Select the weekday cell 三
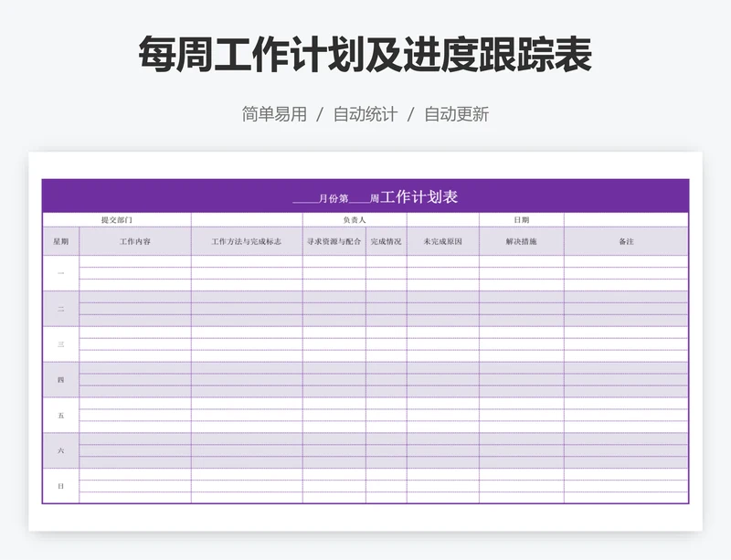The width and height of the screenshot is (731, 560). point(60,344)
